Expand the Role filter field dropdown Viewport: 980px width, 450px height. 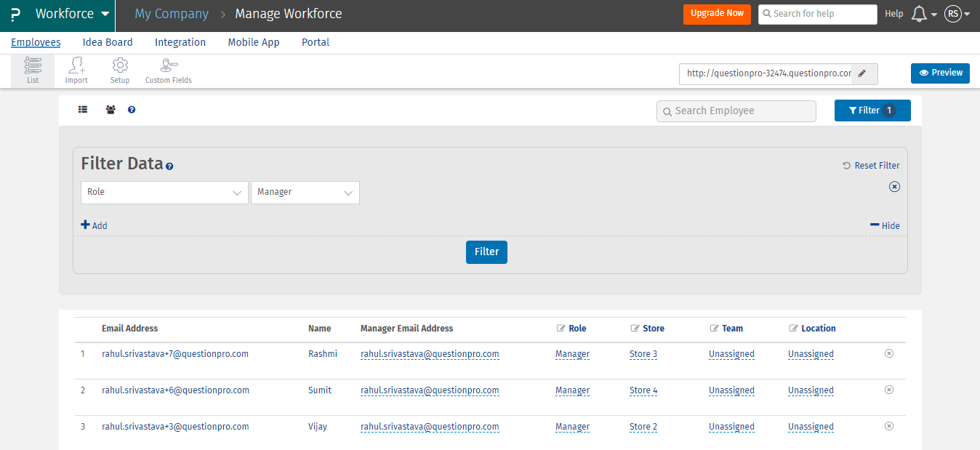click(x=164, y=193)
